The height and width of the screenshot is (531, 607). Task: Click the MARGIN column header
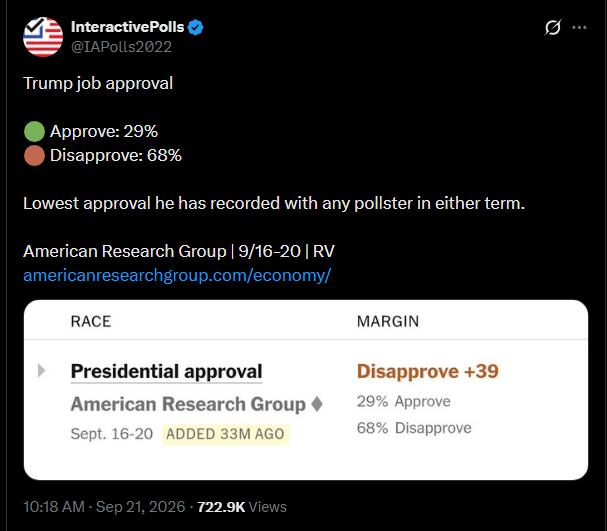click(x=388, y=322)
